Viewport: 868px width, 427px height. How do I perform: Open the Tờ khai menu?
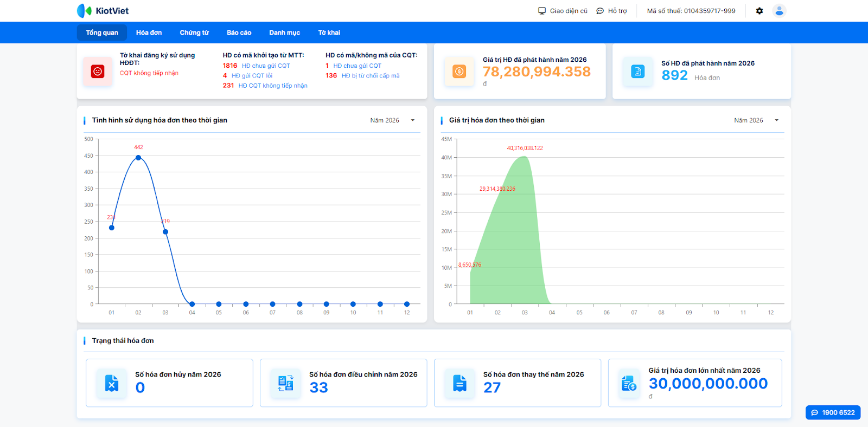pos(329,33)
